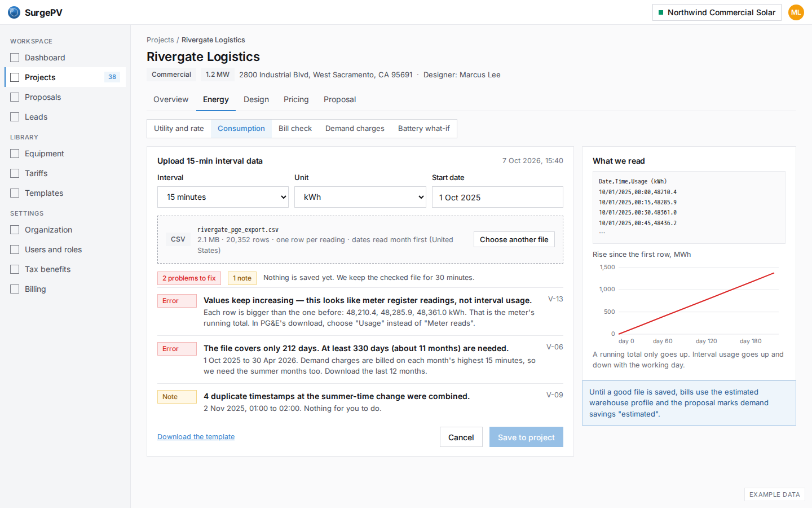Click the Equipment sidebar icon
Image resolution: width=812 pixels, height=508 pixels.
pyautogui.click(x=15, y=154)
